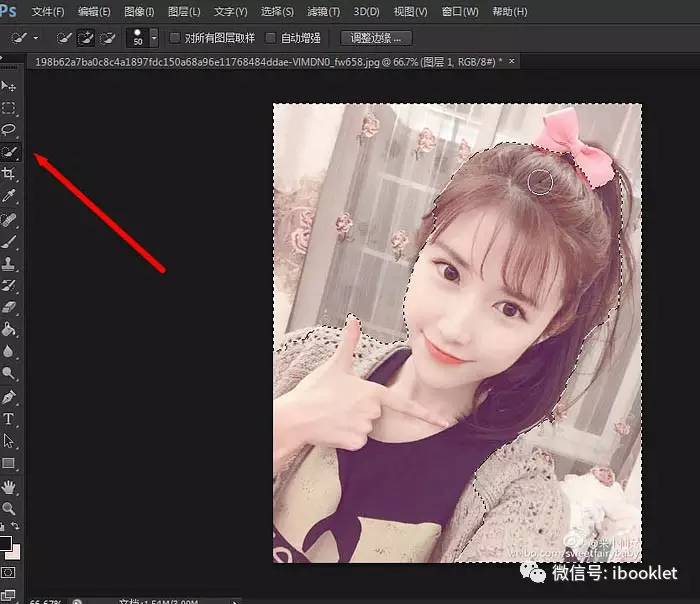The width and height of the screenshot is (700, 604).
Task: Select the Lasso tool
Action: click(9, 130)
